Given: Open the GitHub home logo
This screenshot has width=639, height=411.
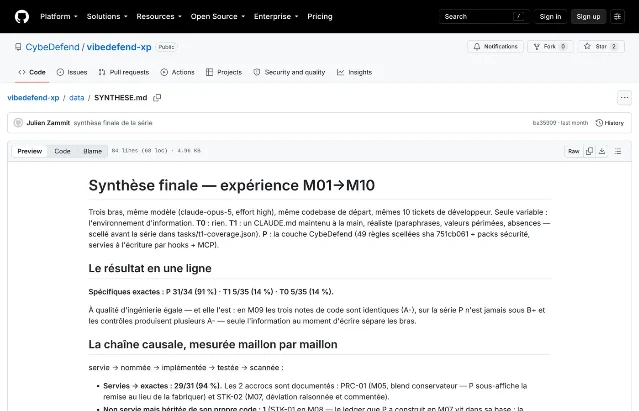Looking at the screenshot, I should [x=22, y=17].
